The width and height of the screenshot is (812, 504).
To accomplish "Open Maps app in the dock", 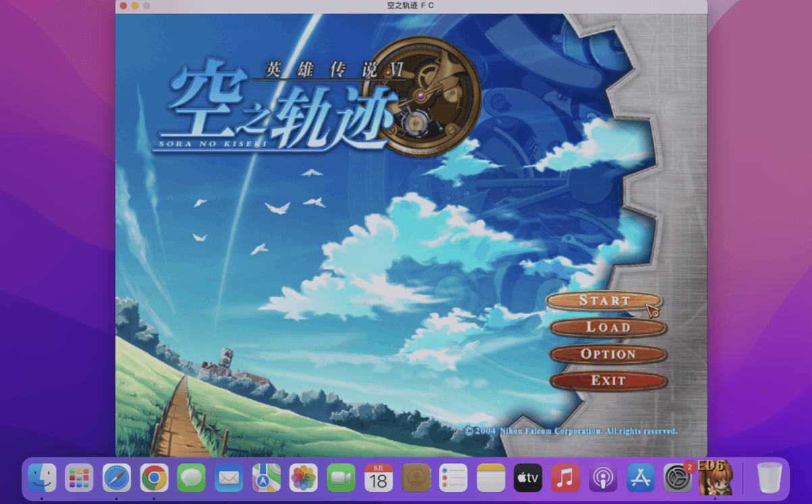I will pyautogui.click(x=266, y=478).
